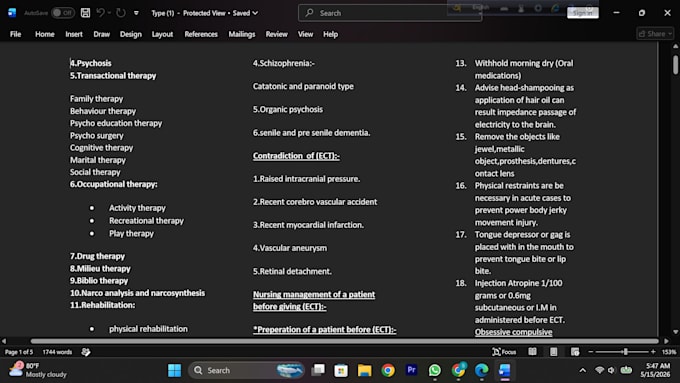This screenshot has height=383, width=680.
Task: Click the taskbar Search box
Action: 246,370
